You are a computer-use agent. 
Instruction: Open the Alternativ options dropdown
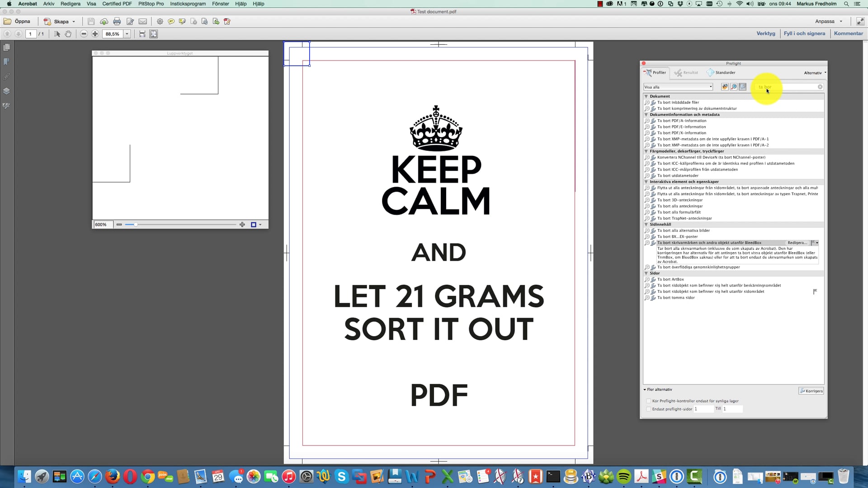coord(815,73)
